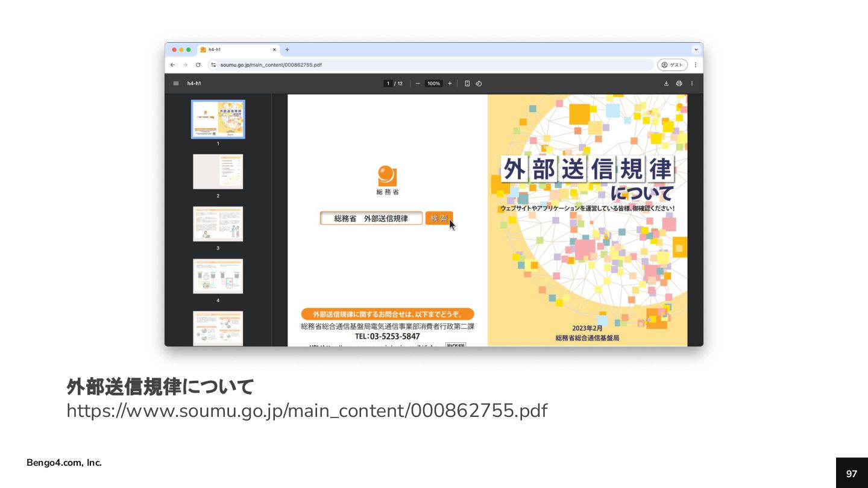Select page 1 thumbnail
This screenshot has height=488, width=868.
(x=218, y=119)
